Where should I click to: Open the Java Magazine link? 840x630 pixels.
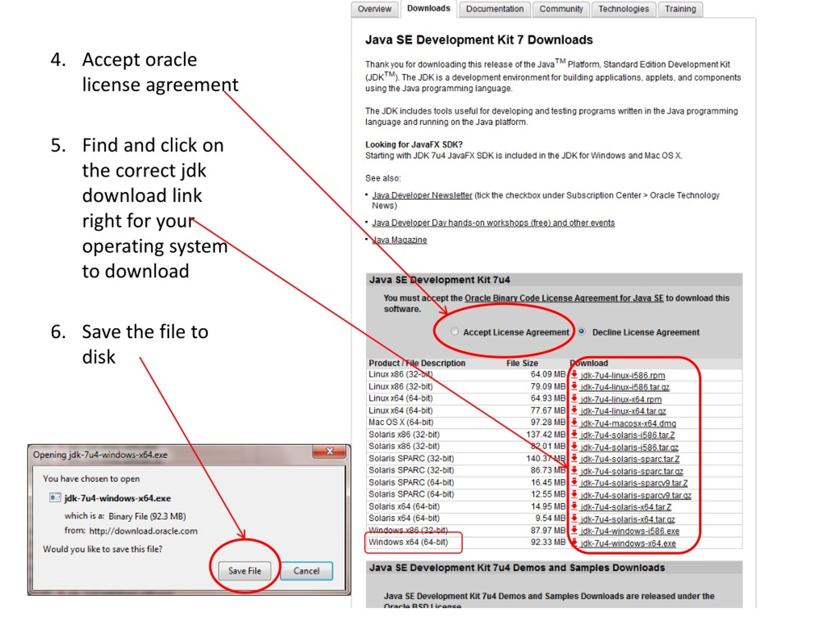point(400,240)
